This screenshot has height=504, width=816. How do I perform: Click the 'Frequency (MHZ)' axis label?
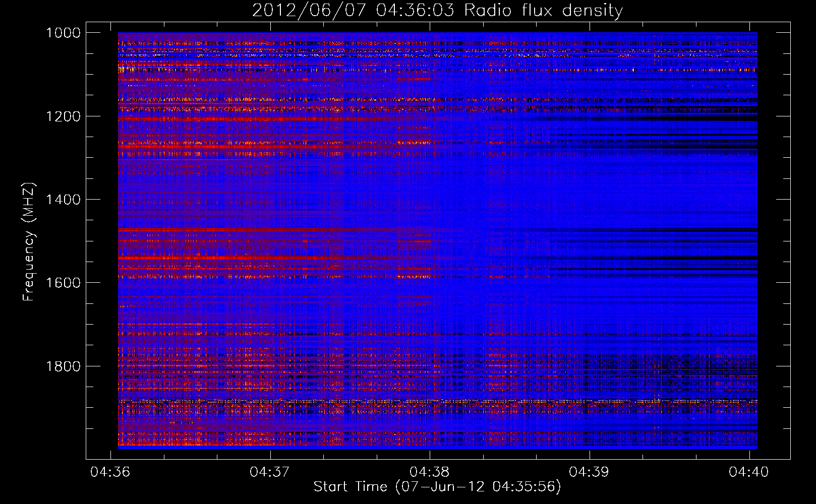point(29,242)
